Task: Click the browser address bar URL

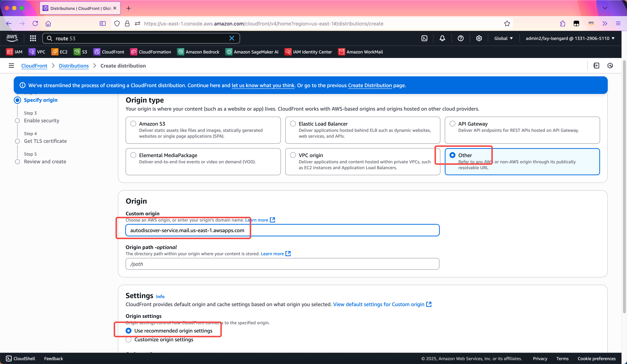Action: 263,24
